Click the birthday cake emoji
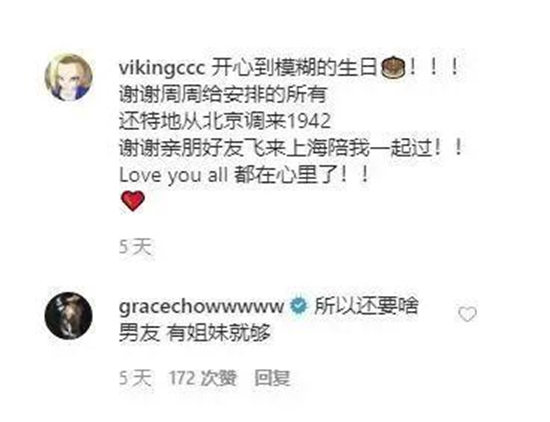The image size is (550, 422). [x=393, y=67]
